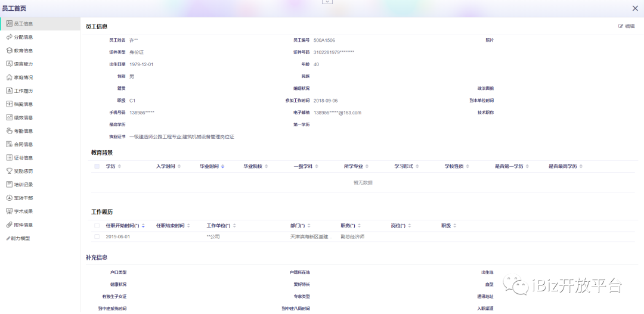Open 考勤信息 hand icon

pyautogui.click(x=10, y=131)
